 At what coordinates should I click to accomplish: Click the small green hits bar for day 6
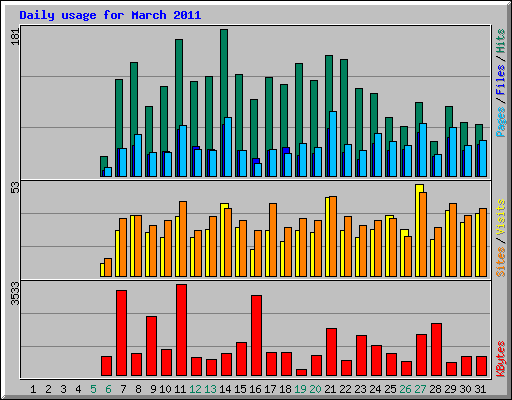coord(104,163)
